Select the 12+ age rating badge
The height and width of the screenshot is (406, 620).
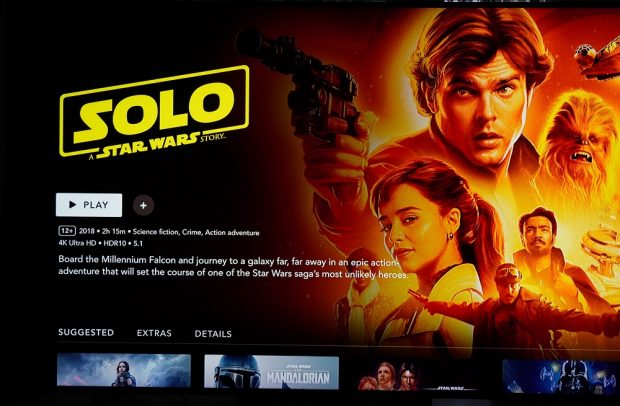(x=67, y=231)
